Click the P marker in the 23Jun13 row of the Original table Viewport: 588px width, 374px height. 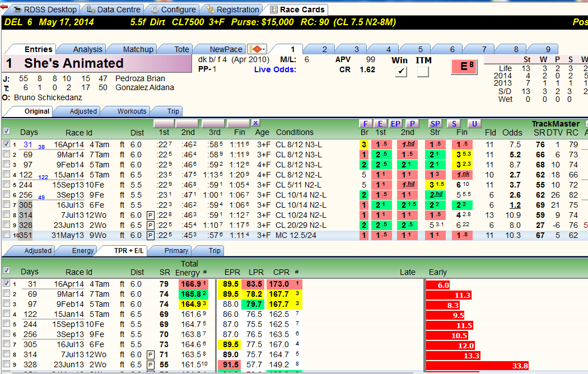pos(151,226)
